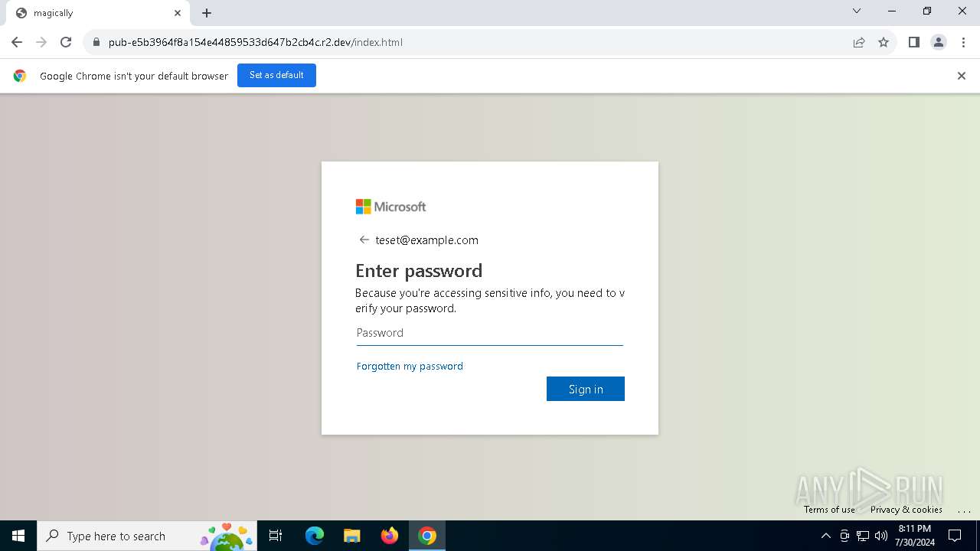Open the network tray icon
The height and width of the screenshot is (551, 980).
[863, 536]
